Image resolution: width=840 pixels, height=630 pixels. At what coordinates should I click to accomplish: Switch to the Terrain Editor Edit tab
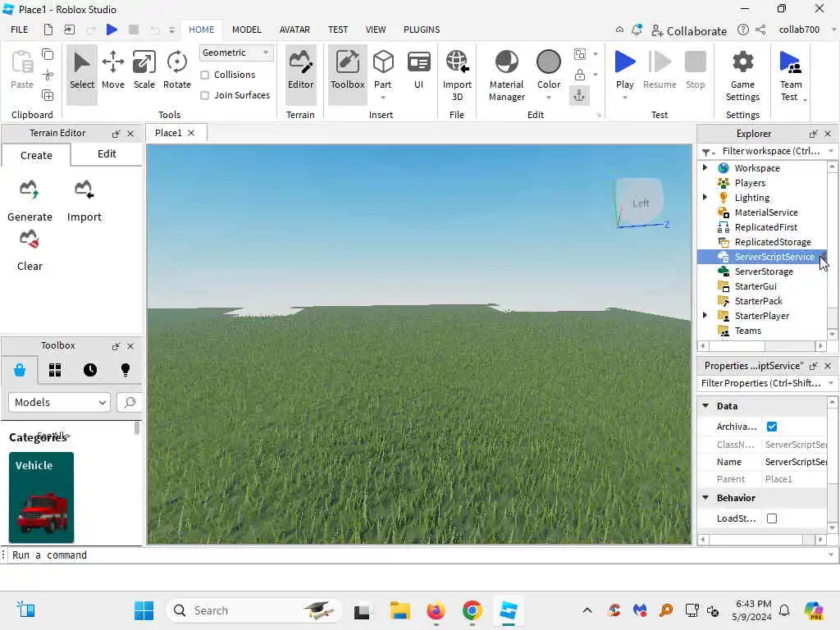pos(107,154)
